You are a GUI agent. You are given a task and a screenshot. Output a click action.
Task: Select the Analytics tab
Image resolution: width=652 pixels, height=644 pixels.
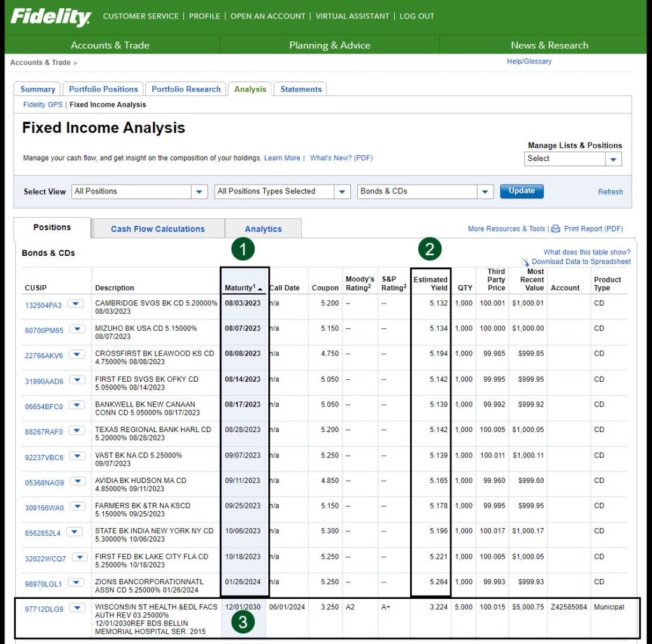click(263, 229)
